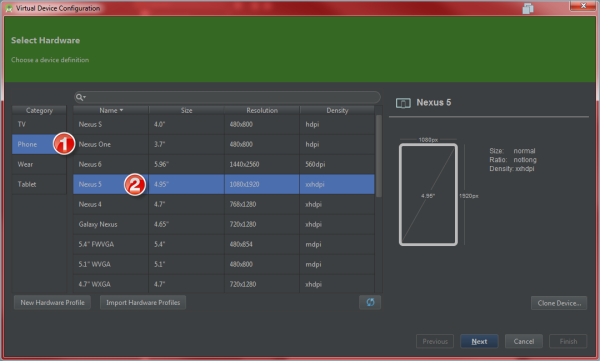
Task: Click the New Hardware Profile button
Action: pyautogui.click(x=52, y=302)
